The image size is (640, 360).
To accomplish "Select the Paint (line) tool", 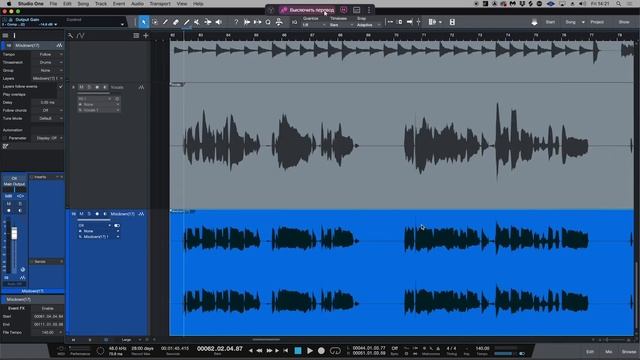I will 187,22.
